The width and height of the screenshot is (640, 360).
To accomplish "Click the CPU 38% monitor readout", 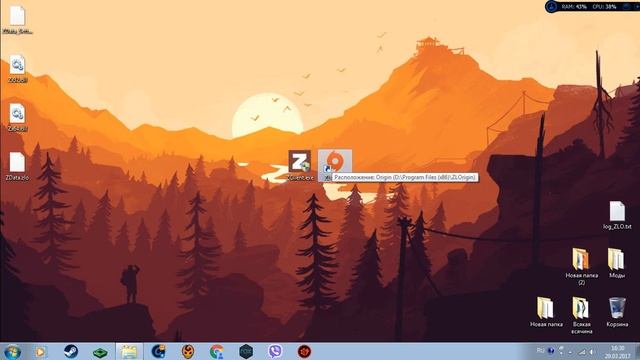I will [x=604, y=7].
